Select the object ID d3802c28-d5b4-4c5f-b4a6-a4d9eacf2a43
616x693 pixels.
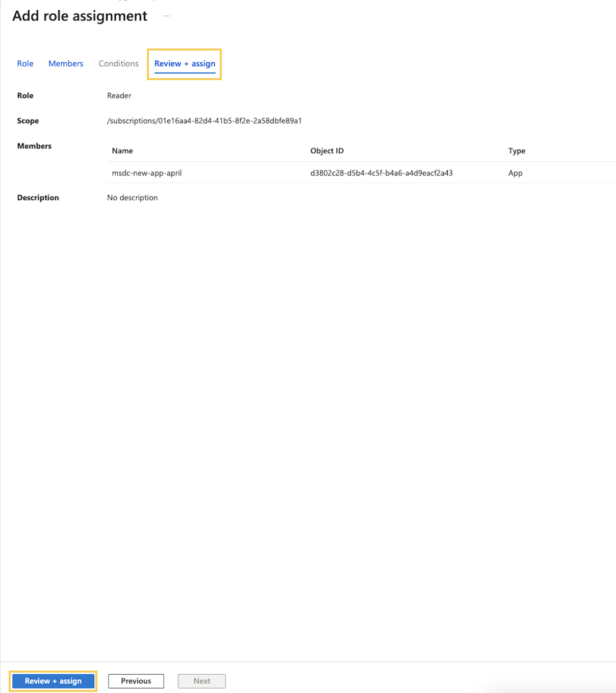coord(381,173)
